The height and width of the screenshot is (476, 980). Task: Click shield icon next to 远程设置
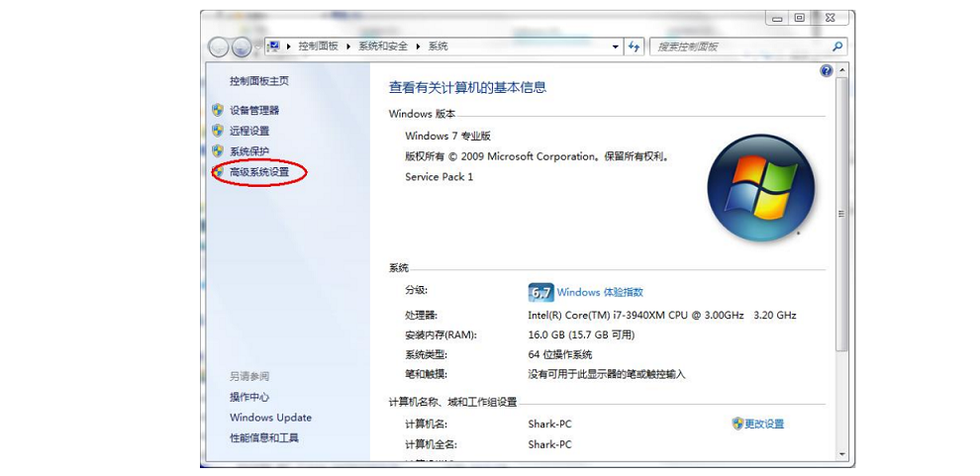[x=218, y=131]
